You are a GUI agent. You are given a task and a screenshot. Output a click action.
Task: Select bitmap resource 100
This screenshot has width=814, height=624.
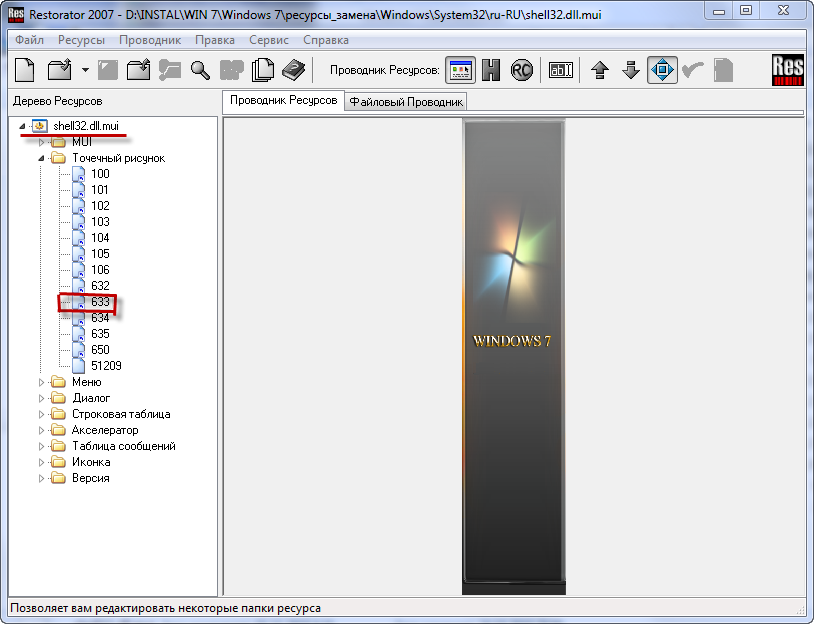click(100, 174)
